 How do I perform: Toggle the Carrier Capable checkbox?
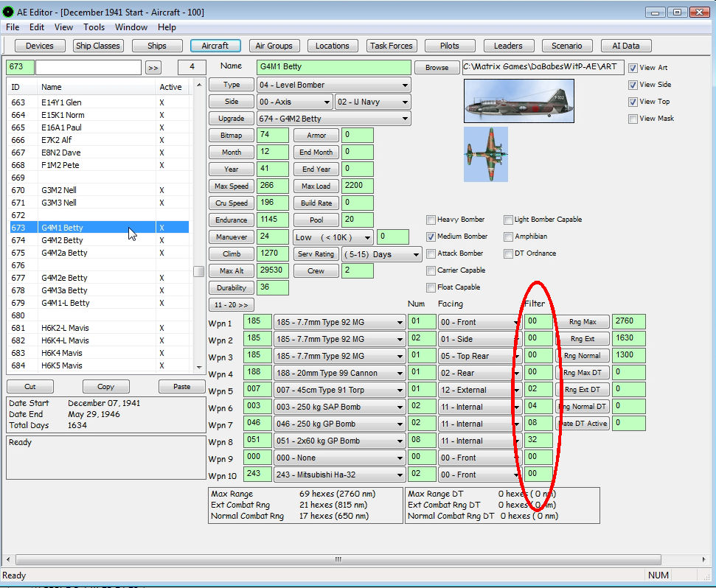tap(431, 270)
